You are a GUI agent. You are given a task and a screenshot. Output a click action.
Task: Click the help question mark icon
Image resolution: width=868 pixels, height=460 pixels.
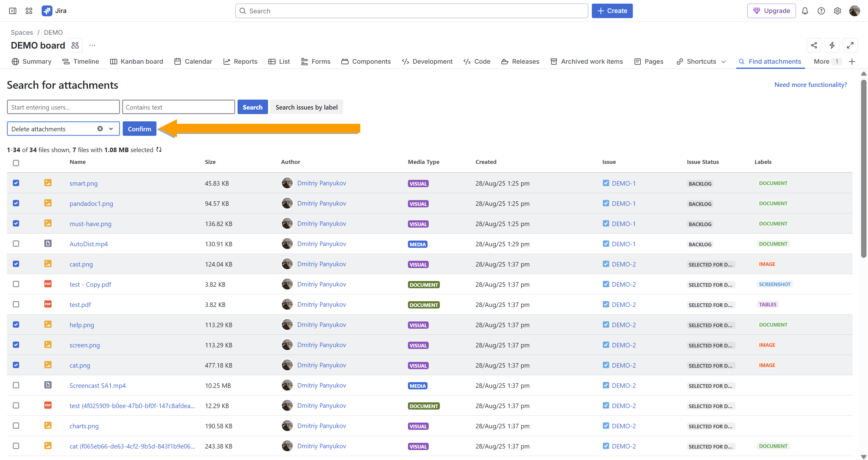point(821,11)
